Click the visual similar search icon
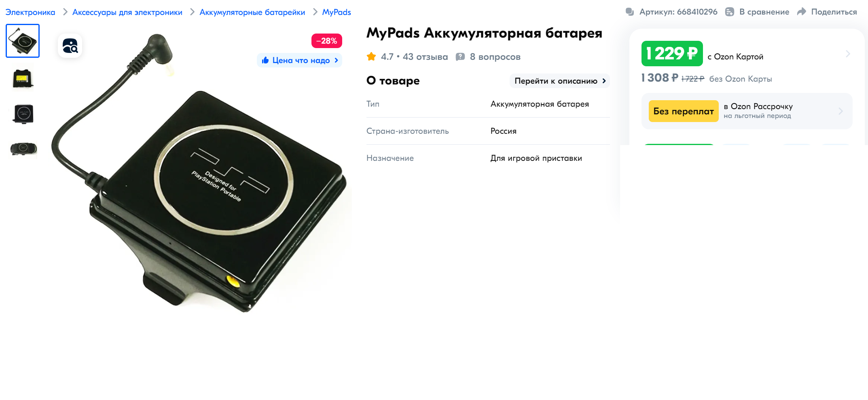Viewport: 868px width, 400px height. 70,46
